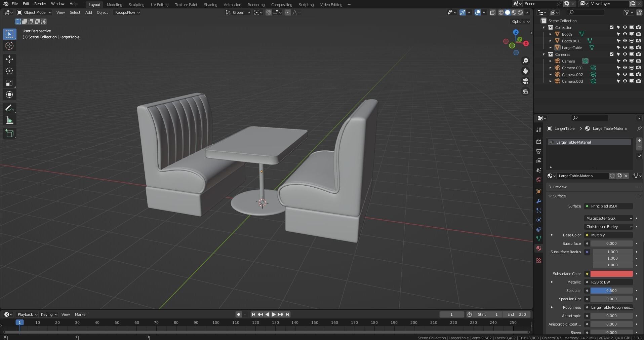Open the Texture properties checker tab

tap(539, 260)
